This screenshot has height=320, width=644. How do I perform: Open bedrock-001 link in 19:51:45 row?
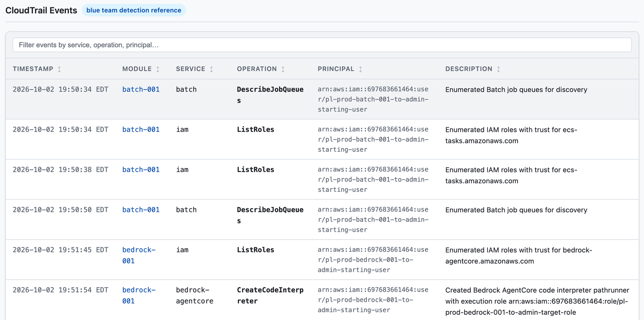coord(139,255)
